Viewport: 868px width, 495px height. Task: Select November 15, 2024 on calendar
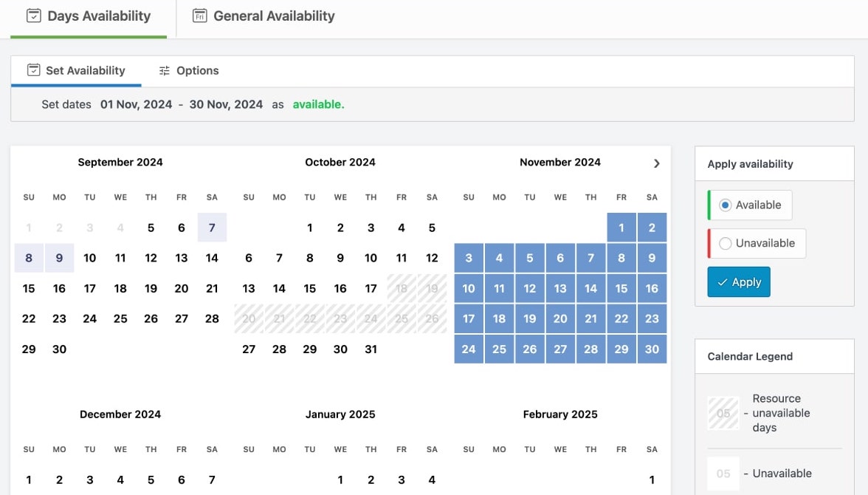click(621, 288)
